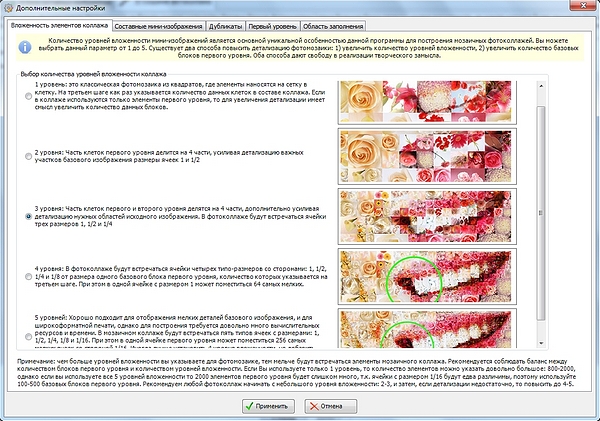
Task: Click the 2 уровня description text
Action: (169, 156)
